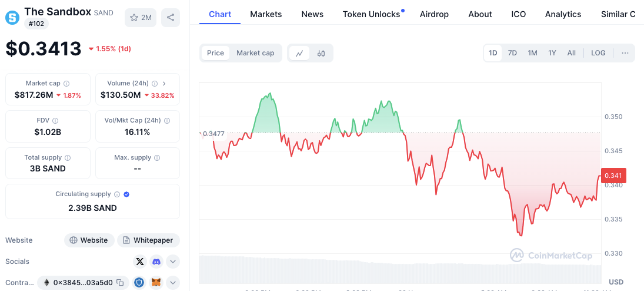Open the share icon button

pos(171,17)
